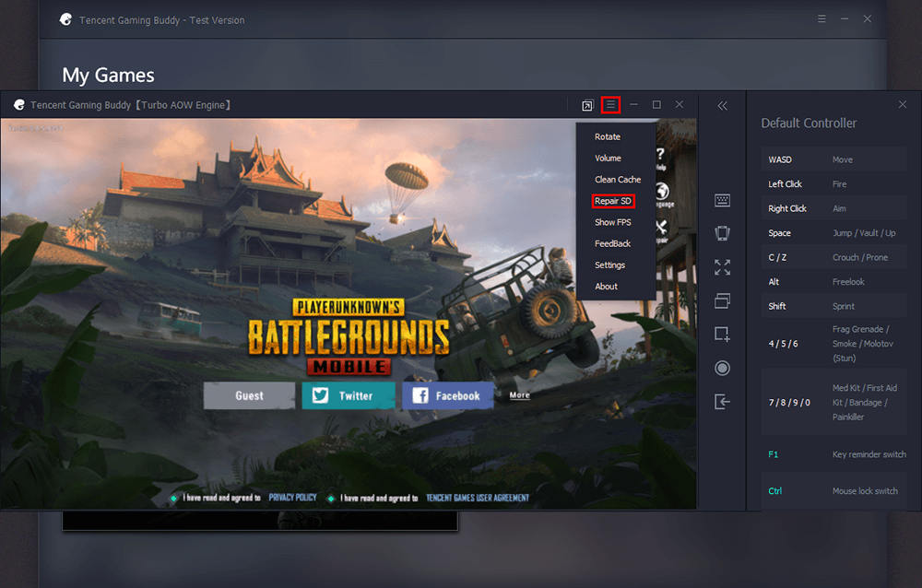The height and width of the screenshot is (588, 922).
Task: Click the pop-out window icon in title bar
Action: (586, 105)
